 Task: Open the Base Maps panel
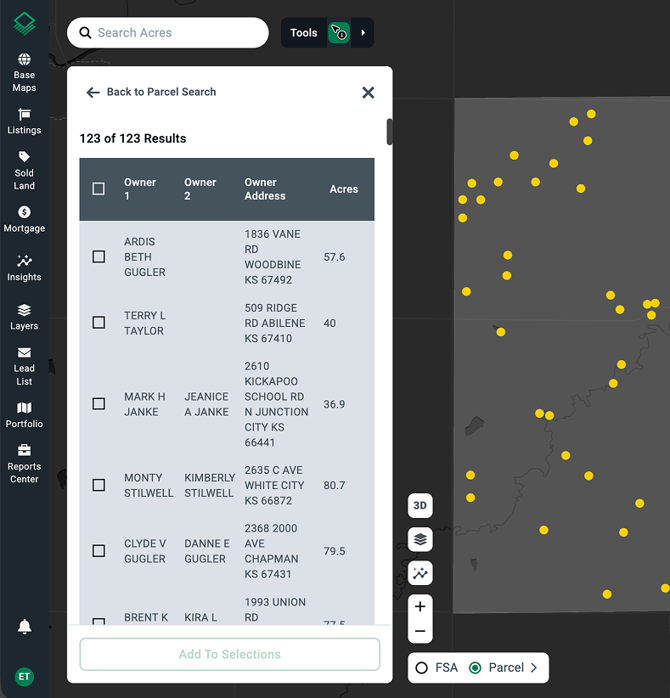24,73
